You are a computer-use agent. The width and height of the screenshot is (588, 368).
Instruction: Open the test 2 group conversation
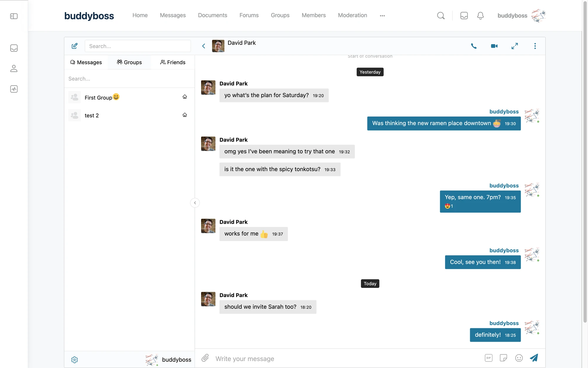point(129,115)
